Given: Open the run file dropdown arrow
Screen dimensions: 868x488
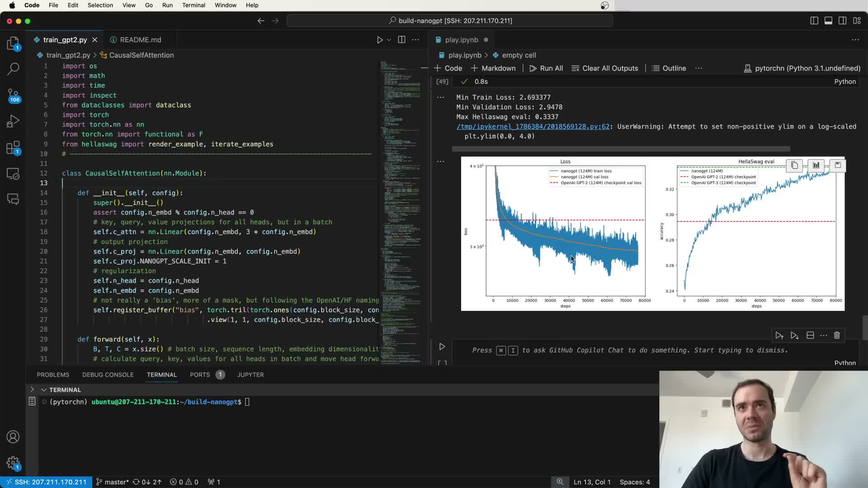Looking at the screenshot, I should 389,40.
